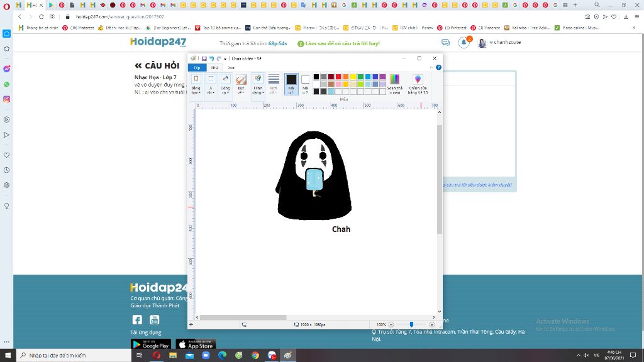Undo the last Paint action
Image resolution: width=644 pixels, height=362 pixels.
pyautogui.click(x=211, y=58)
